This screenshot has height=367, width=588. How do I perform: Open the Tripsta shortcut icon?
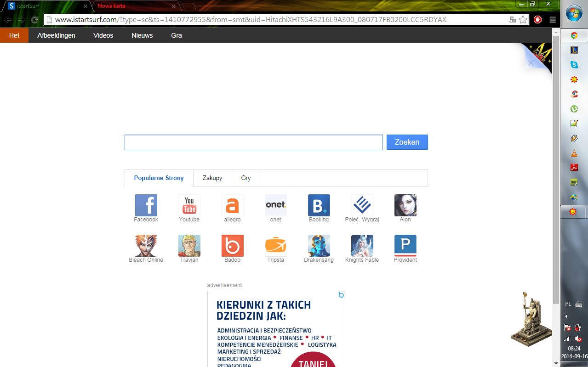click(x=276, y=245)
